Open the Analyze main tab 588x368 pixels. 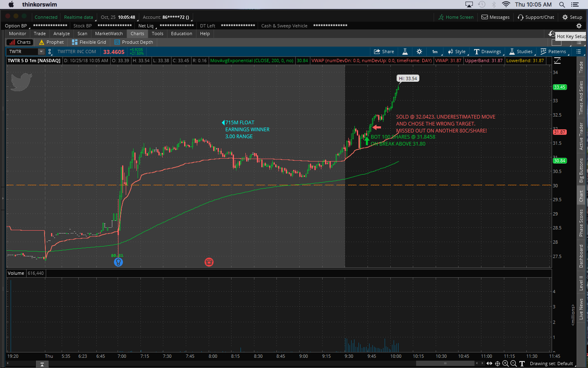point(62,34)
